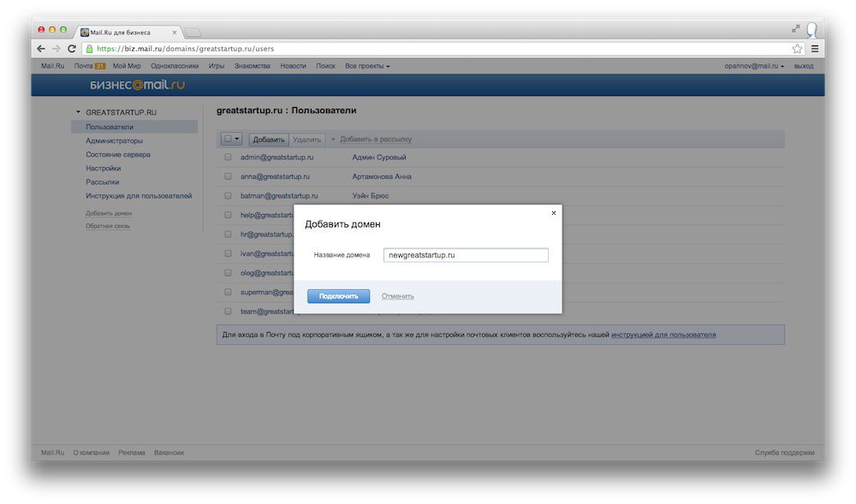The image size is (856, 504).
Task: Select Администраторы in the sidebar
Action: [x=114, y=140]
